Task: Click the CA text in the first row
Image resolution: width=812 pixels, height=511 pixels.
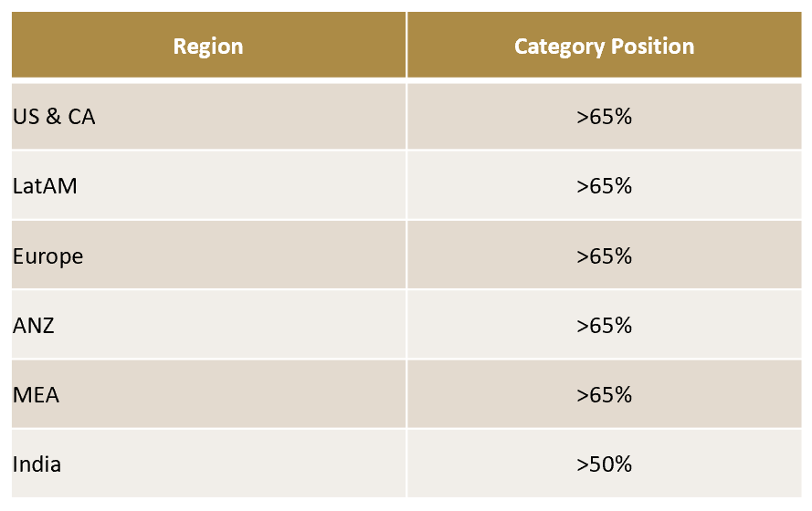Action: (x=81, y=117)
